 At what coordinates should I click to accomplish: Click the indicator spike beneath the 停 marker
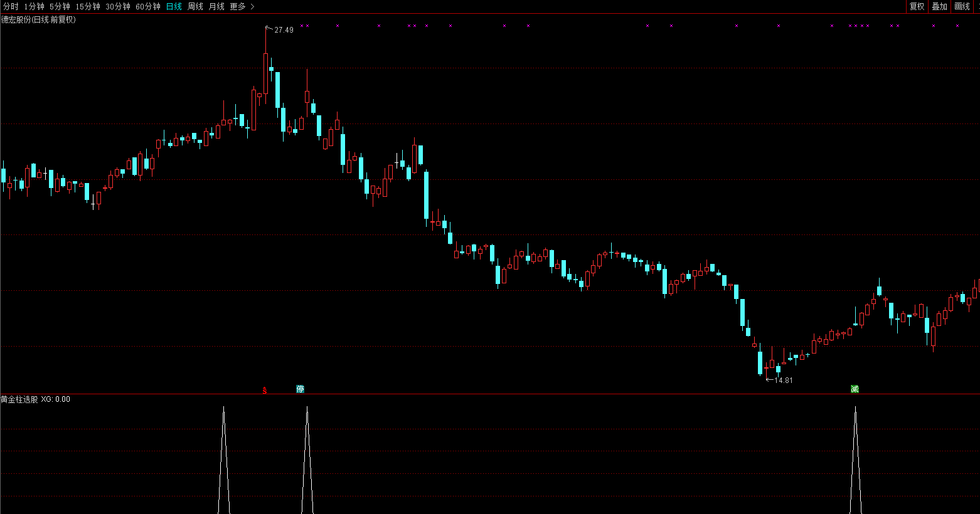(307, 460)
